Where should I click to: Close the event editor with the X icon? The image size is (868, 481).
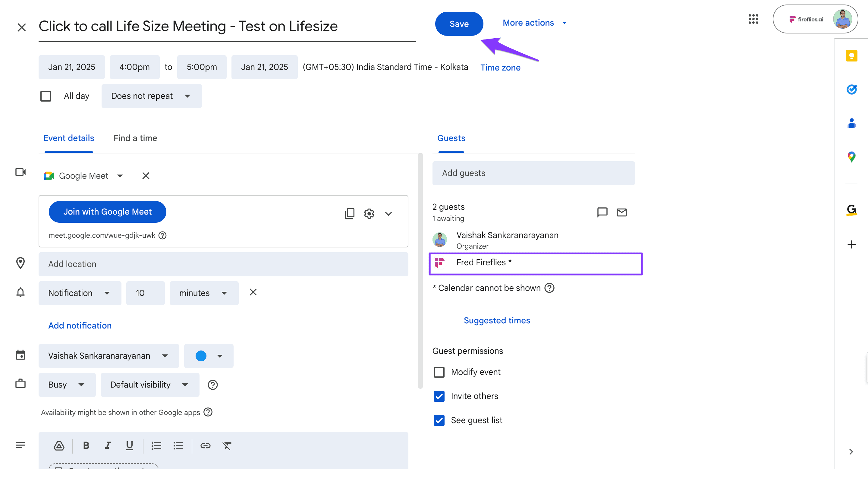tap(22, 27)
